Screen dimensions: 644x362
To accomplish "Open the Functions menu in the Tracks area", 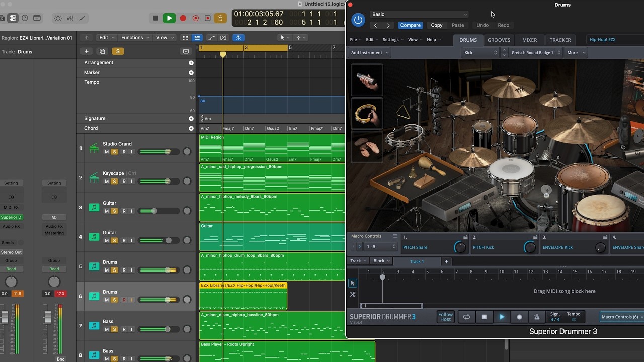I will pyautogui.click(x=135, y=38).
